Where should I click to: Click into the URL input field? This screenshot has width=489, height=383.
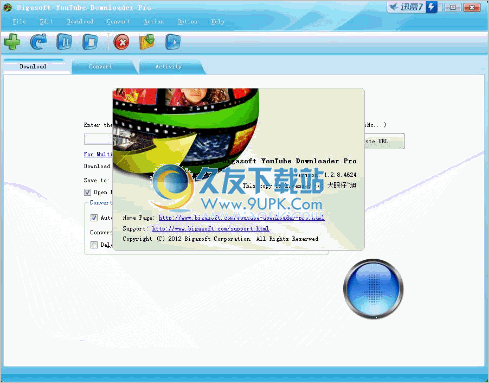(x=98, y=139)
